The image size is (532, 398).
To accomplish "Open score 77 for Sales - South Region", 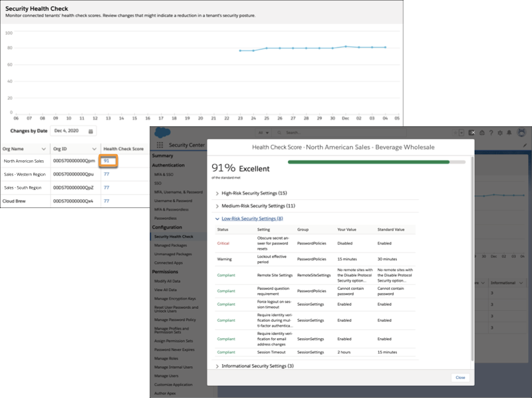I will 106,187.
